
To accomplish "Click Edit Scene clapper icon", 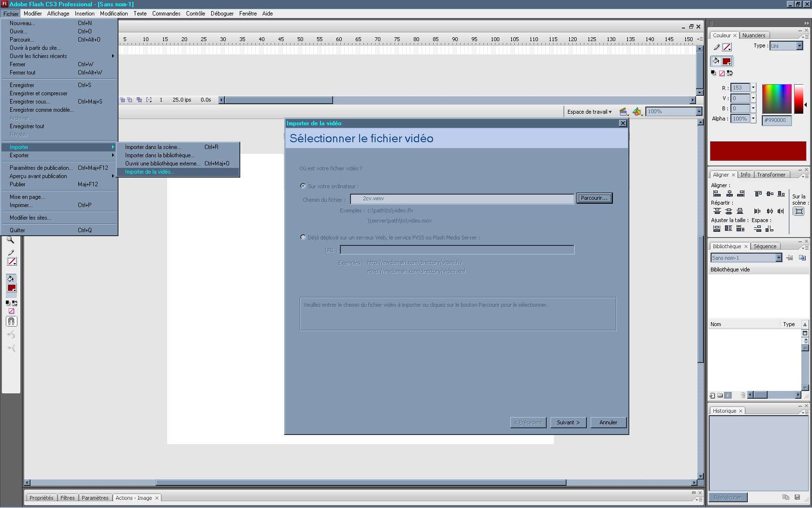I will [x=623, y=112].
